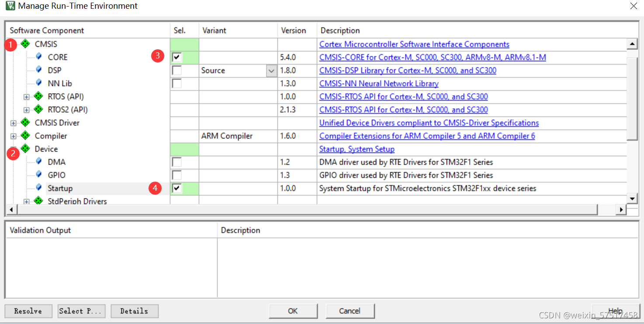Open the CMSIS-NN Neural Network Library link
The width and height of the screenshot is (644, 324).
pyautogui.click(x=379, y=83)
